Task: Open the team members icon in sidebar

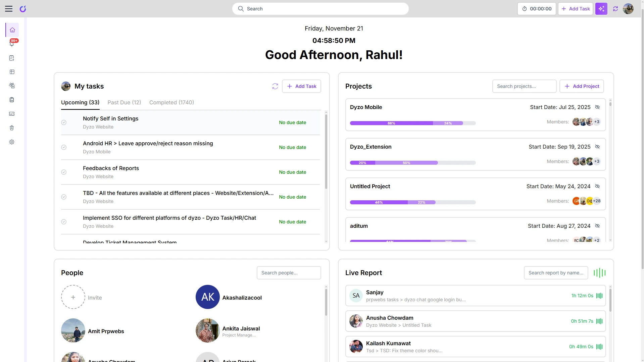Action: pos(12,86)
